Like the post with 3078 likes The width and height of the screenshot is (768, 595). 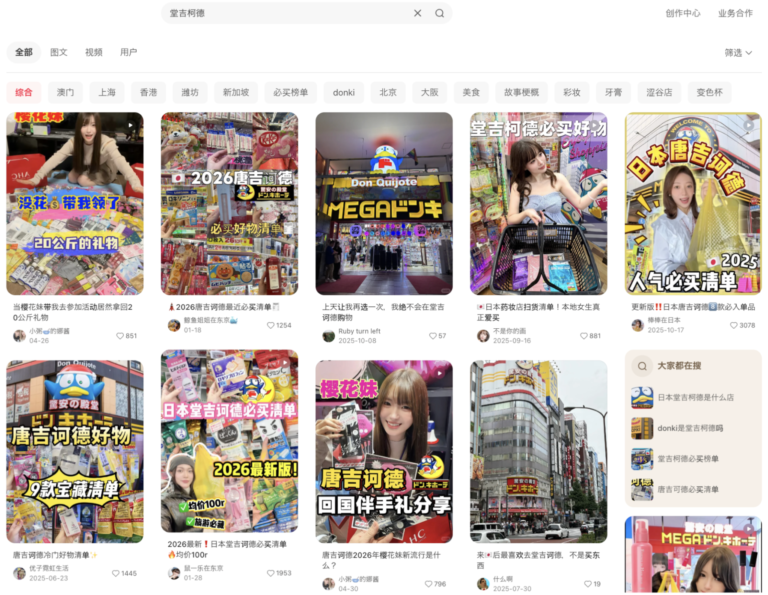pos(734,325)
